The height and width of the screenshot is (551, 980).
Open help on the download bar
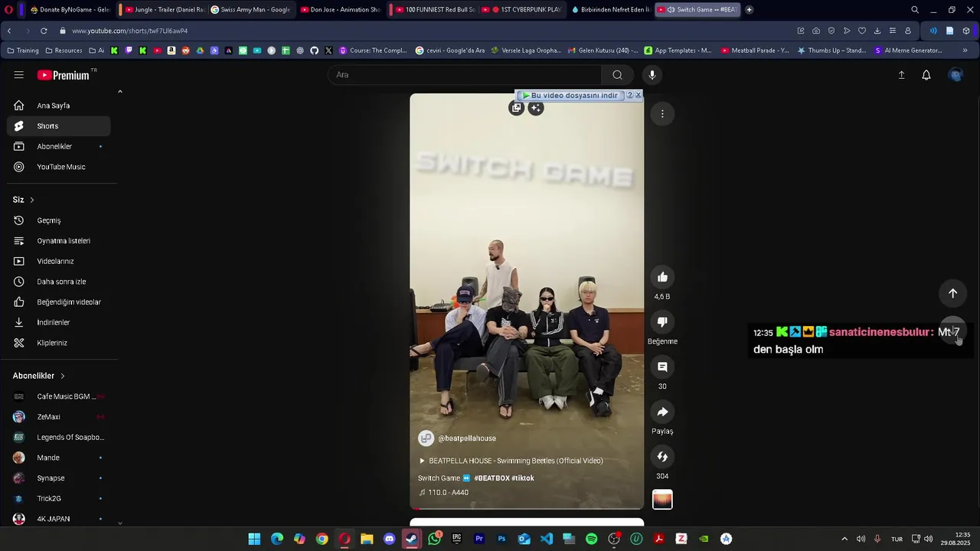click(630, 96)
